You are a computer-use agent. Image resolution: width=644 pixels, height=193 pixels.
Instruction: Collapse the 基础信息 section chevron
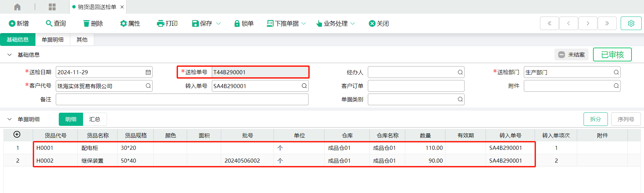pyautogui.click(x=9, y=55)
